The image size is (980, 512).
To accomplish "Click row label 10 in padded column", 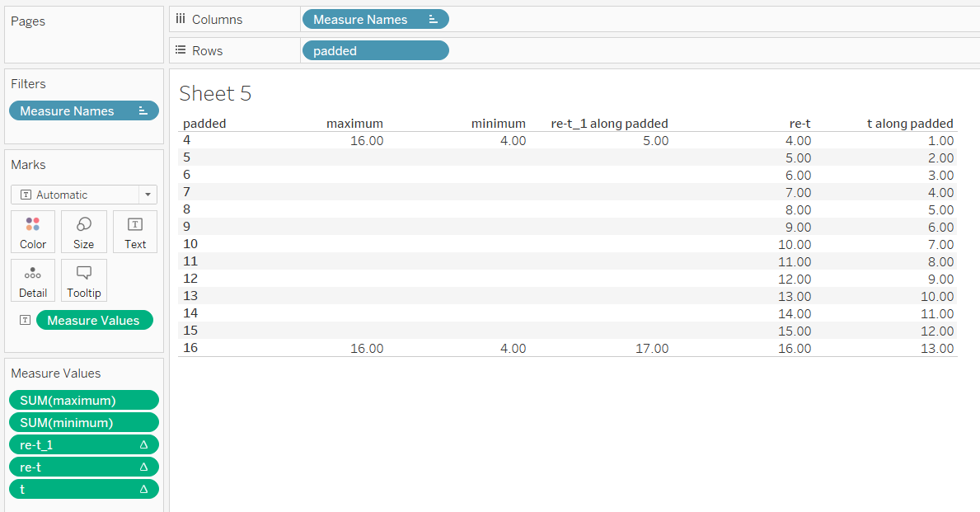I will click(190, 244).
